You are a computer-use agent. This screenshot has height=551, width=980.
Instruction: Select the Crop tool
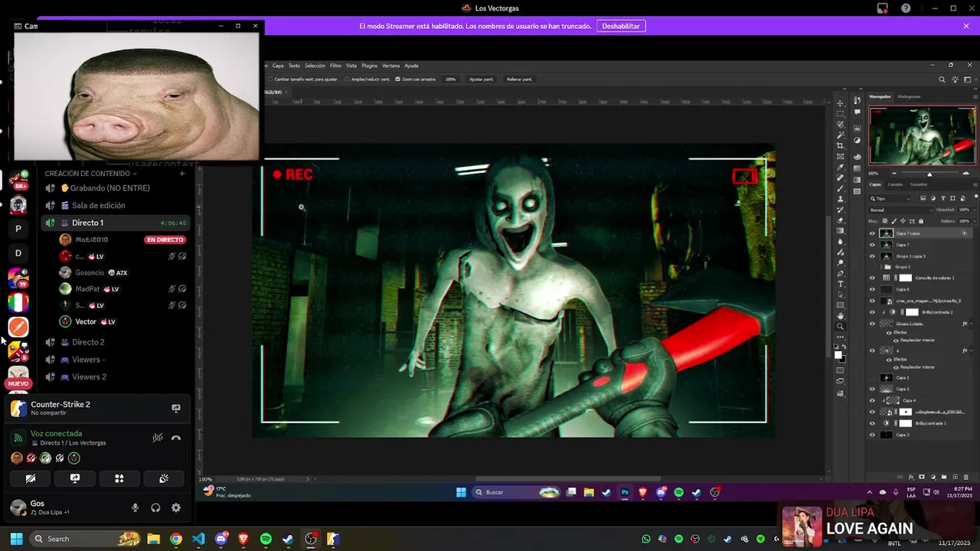point(841,145)
